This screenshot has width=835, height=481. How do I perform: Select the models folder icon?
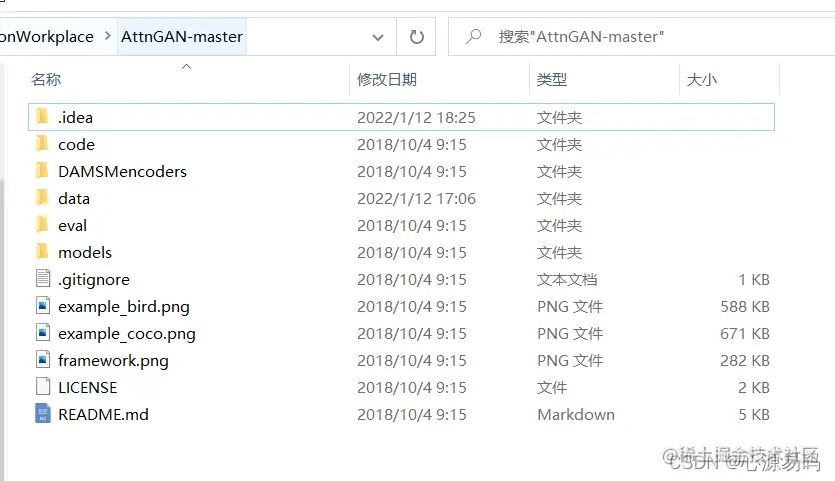pyautogui.click(x=43, y=252)
